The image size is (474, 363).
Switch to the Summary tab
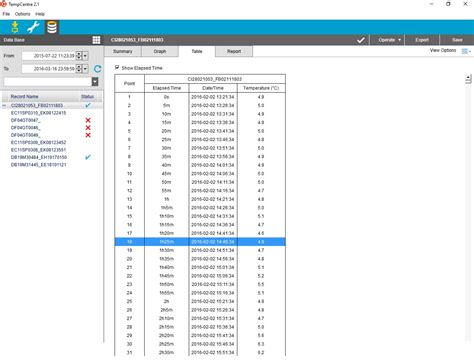[123, 51]
